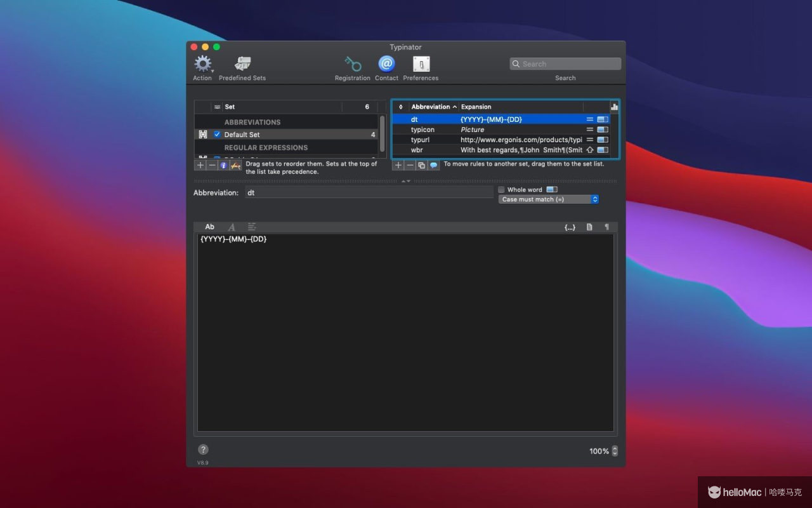Open the {...} insert marker menu
Screen dimensions: 812x508
pos(570,227)
